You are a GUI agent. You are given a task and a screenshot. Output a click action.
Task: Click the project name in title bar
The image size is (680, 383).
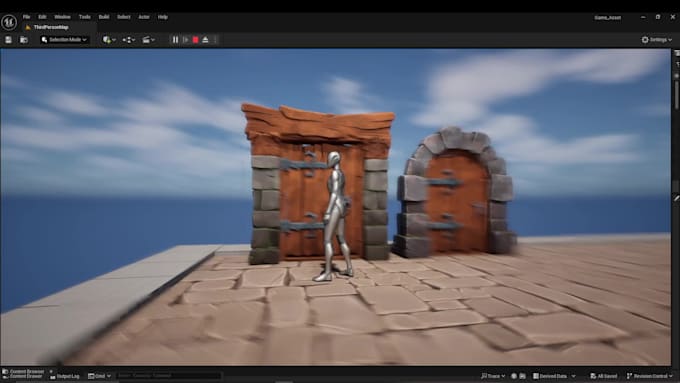(608, 18)
